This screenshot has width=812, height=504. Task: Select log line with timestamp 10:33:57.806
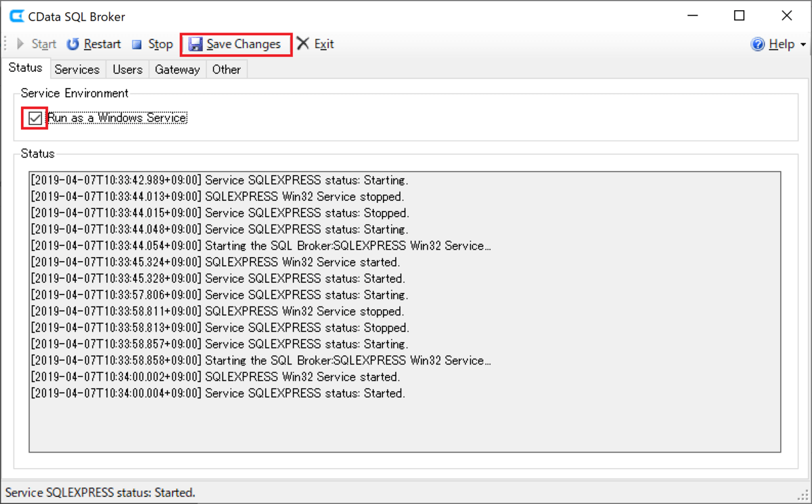coord(220,295)
